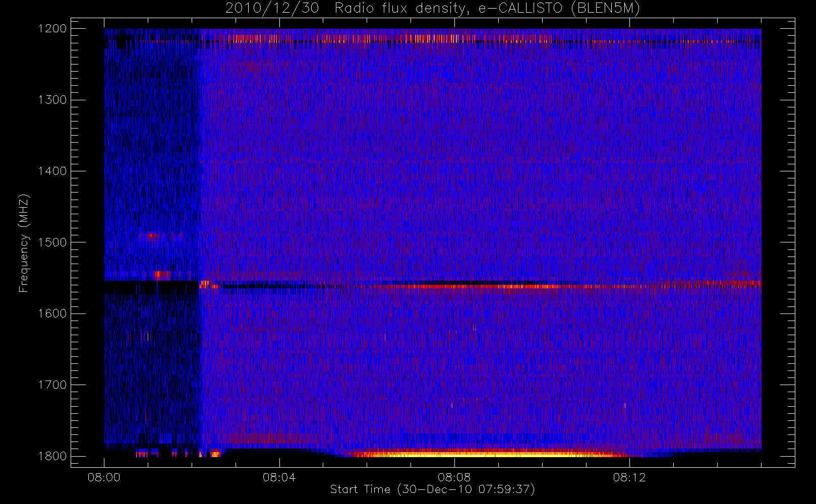Viewport: 816px width, 504px height.
Task: Select the 1300 frequency tick label
Action: click(x=53, y=100)
